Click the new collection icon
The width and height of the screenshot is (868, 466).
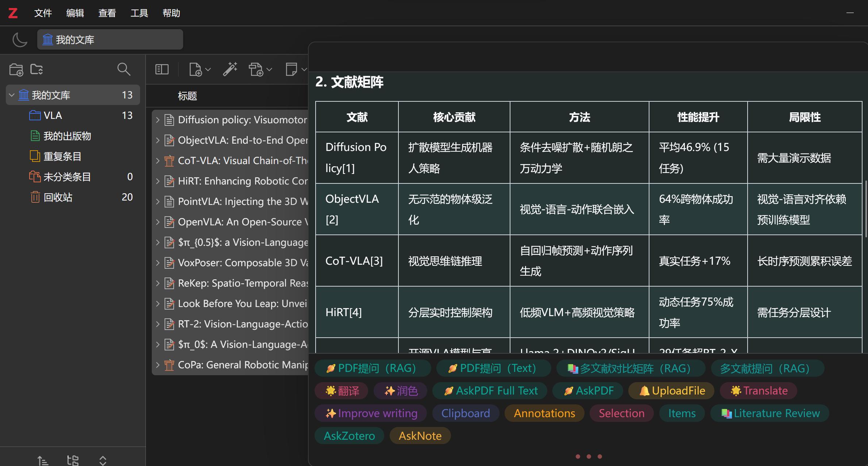pyautogui.click(x=16, y=69)
